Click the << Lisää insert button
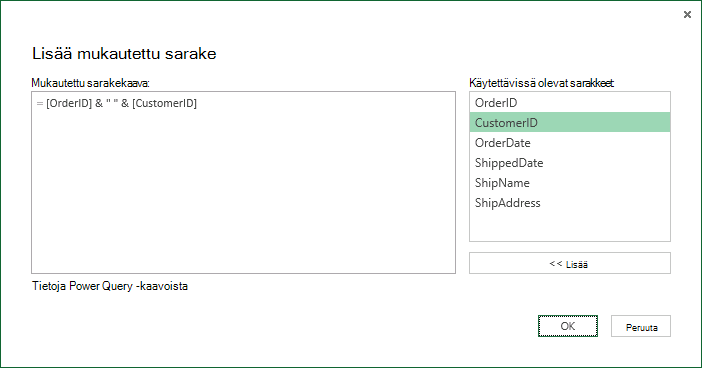Image resolution: width=702 pixels, height=368 pixels. point(569,263)
